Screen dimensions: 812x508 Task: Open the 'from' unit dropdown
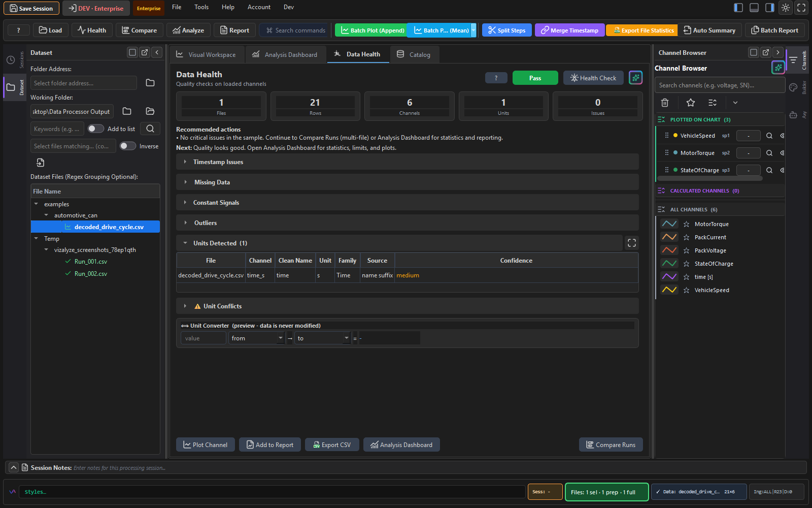pos(257,338)
